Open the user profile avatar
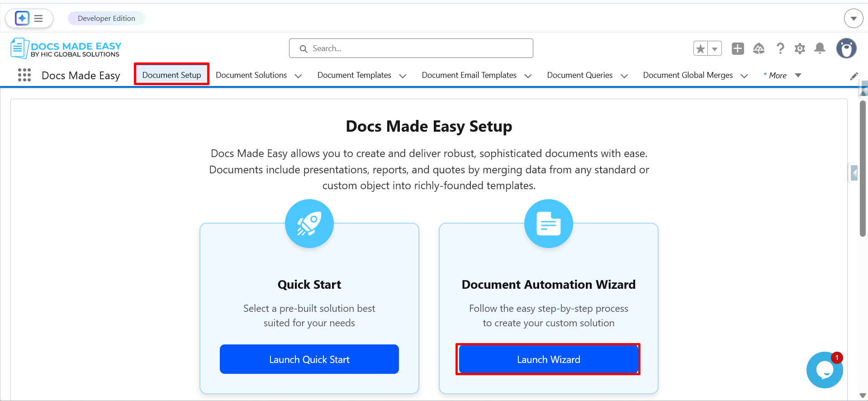The image size is (868, 401). [x=846, y=48]
